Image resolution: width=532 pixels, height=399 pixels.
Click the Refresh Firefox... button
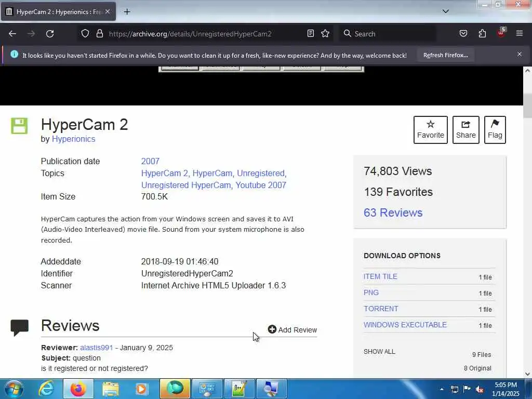pyautogui.click(x=445, y=55)
